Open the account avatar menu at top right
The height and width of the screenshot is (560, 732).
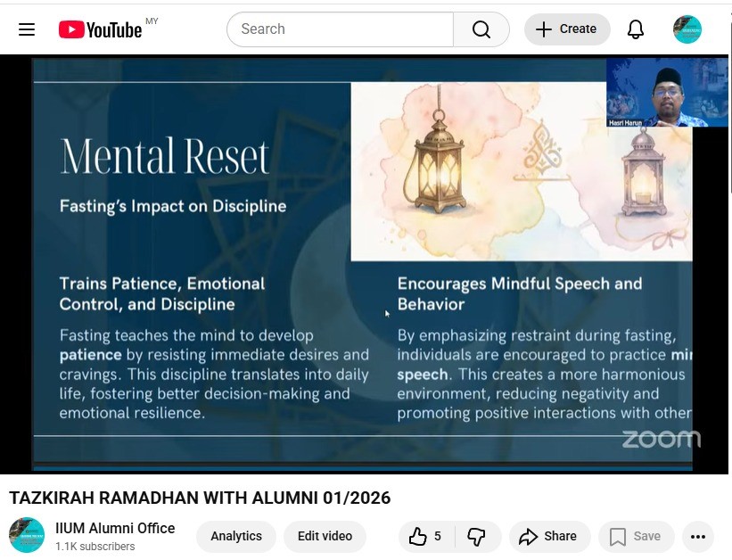coord(687,29)
